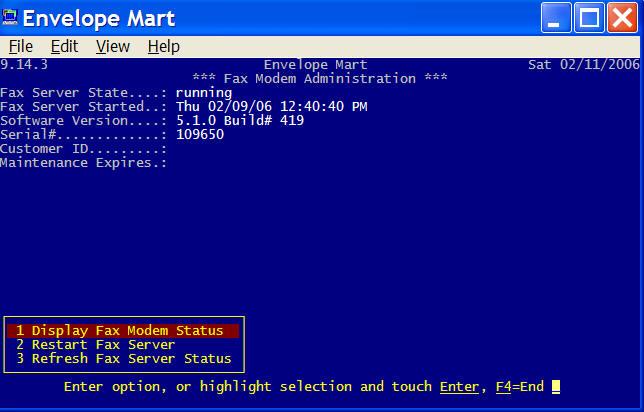The image size is (644, 412).
Task: Click the '9.14.3' version text at top left
Action: (24, 64)
